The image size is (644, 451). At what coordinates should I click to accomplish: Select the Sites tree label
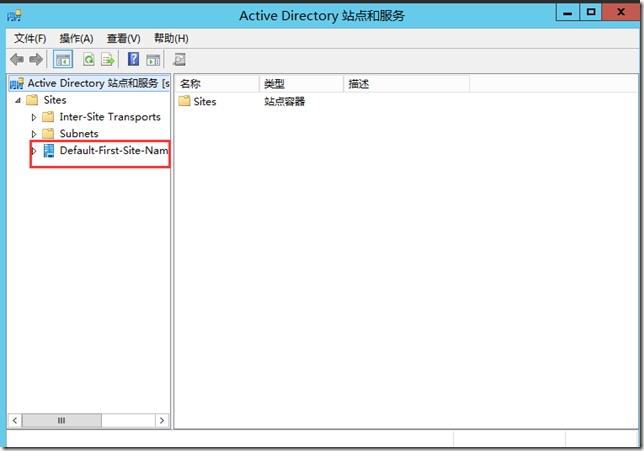pos(55,100)
